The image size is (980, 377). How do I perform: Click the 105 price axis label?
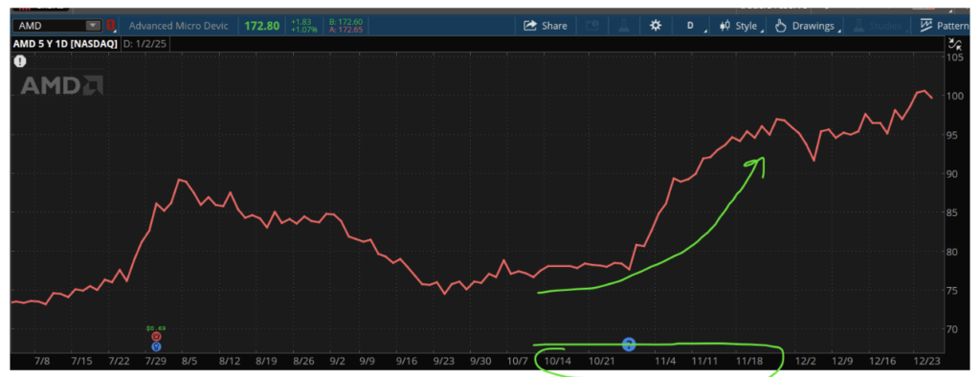coord(955,57)
